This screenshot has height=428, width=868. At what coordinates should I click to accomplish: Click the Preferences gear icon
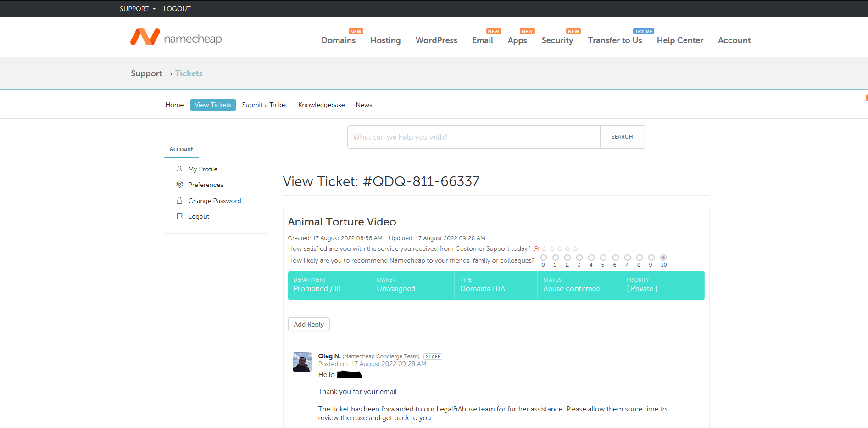(x=179, y=184)
